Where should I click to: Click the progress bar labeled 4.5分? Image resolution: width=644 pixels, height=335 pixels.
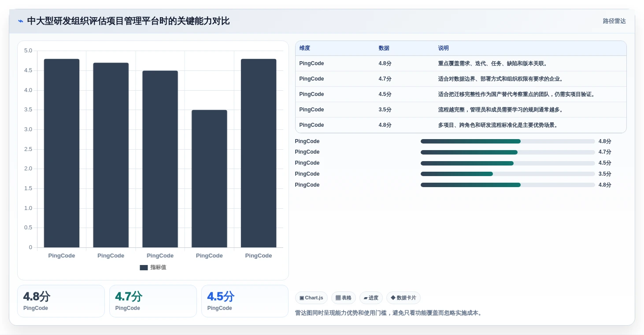tap(508, 163)
